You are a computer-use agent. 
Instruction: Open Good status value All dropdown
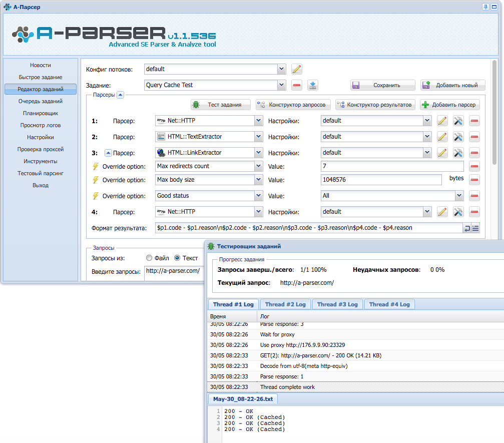459,195
